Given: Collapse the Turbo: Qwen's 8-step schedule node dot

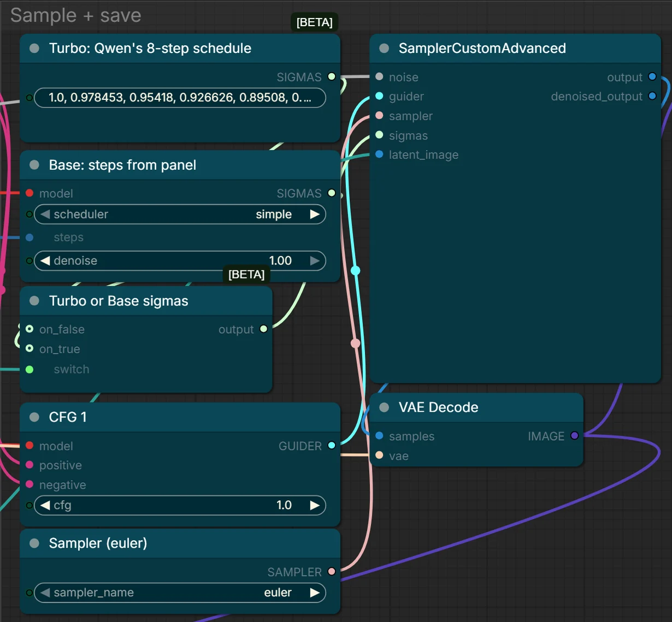Looking at the screenshot, I should tap(34, 48).
